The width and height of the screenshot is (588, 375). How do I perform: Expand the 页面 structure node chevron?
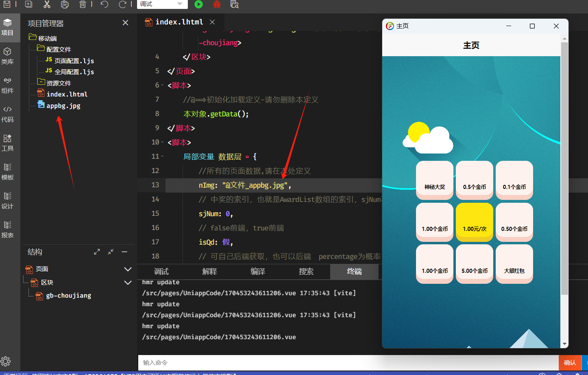pos(128,269)
